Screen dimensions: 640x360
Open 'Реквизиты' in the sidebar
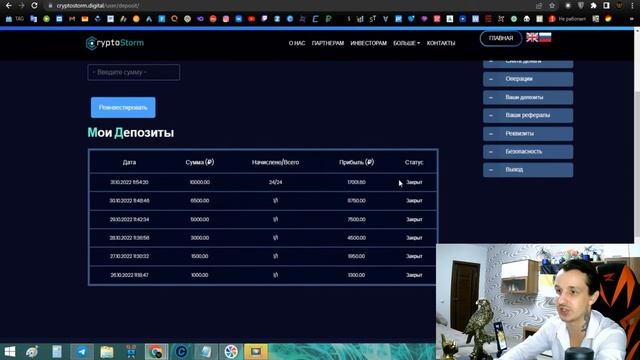(x=528, y=134)
